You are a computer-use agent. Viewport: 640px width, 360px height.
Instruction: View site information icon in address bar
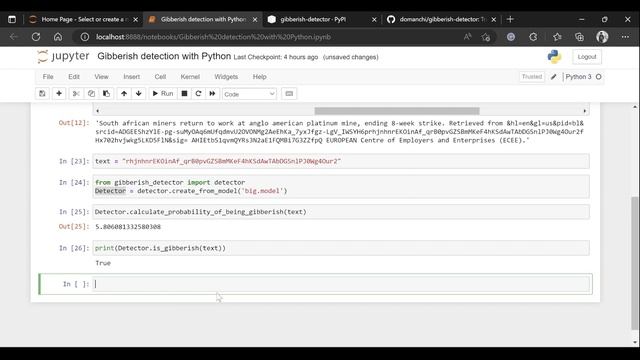click(84, 37)
